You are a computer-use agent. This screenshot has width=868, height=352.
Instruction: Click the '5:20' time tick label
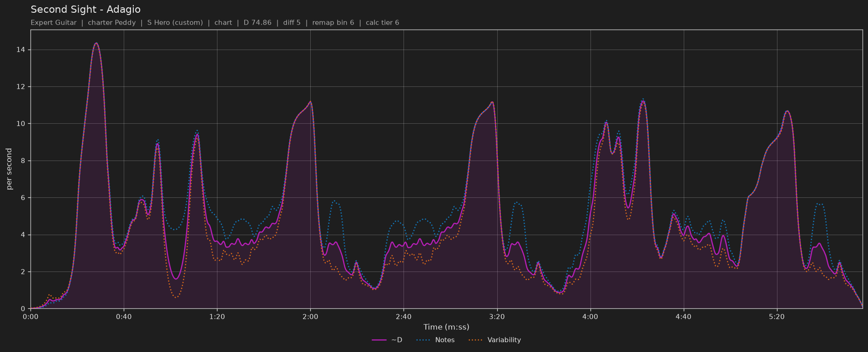(777, 317)
